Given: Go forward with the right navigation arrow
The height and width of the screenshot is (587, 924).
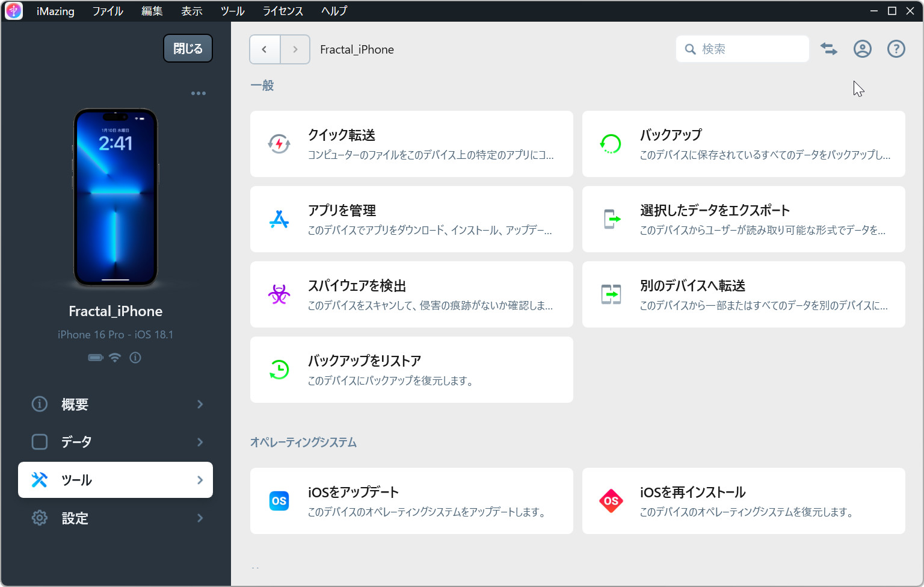Looking at the screenshot, I should pyautogui.click(x=295, y=49).
